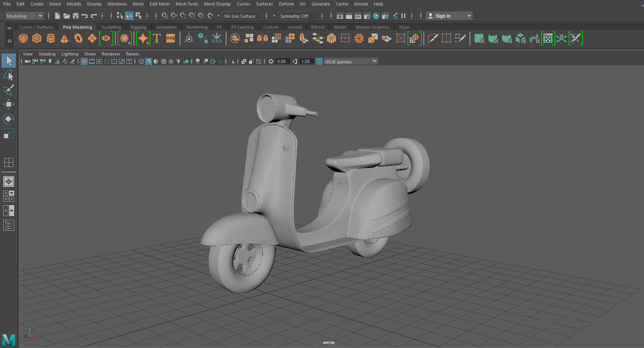Create a polygon torus from the shelf

click(x=78, y=38)
